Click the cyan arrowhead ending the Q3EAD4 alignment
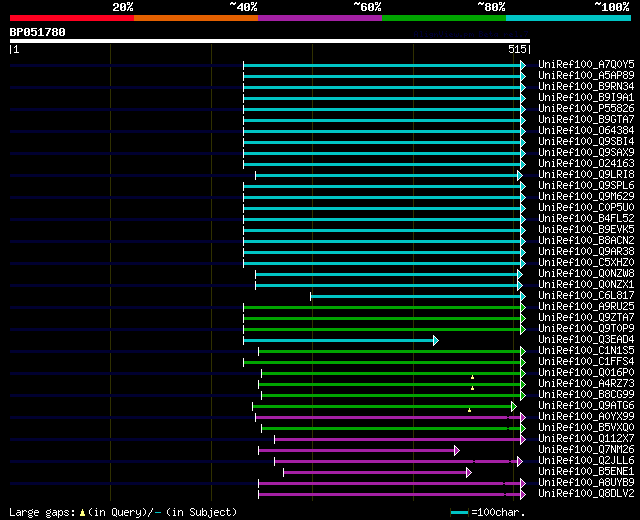The height and width of the screenshot is (520, 640). pyautogui.click(x=436, y=340)
